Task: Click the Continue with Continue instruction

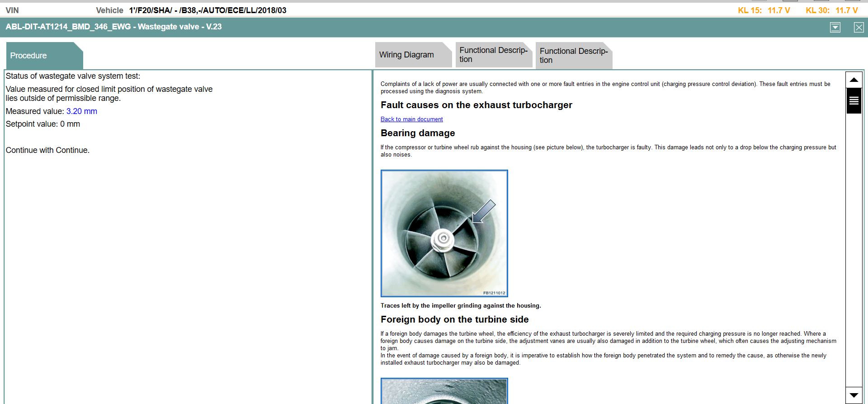Action: [x=47, y=150]
